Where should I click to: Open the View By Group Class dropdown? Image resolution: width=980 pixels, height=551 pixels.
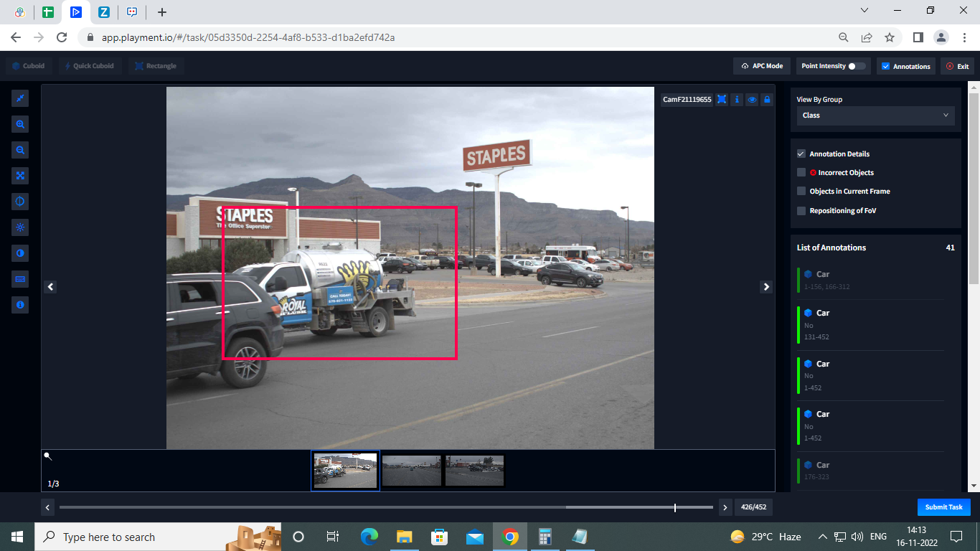(x=875, y=115)
